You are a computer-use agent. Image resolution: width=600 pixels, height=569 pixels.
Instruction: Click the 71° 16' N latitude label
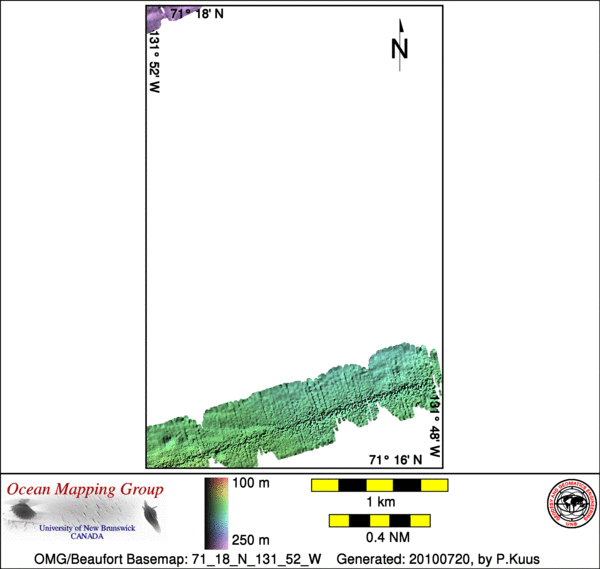tap(399, 459)
